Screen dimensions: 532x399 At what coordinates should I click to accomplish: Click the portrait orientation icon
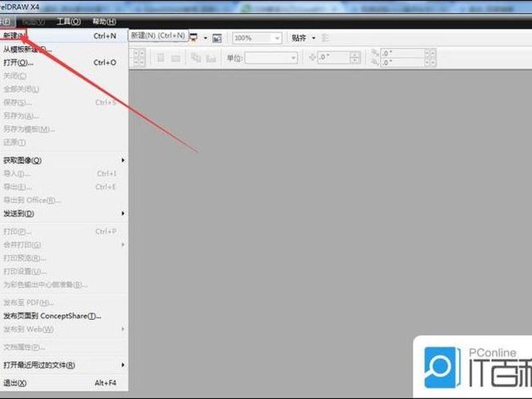click(161, 58)
